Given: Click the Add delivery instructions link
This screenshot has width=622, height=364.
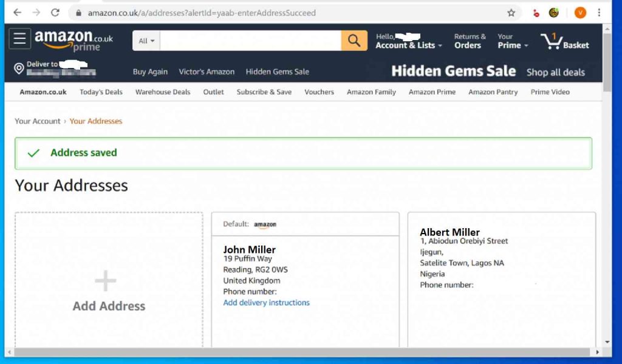Looking at the screenshot, I should pos(266,303).
